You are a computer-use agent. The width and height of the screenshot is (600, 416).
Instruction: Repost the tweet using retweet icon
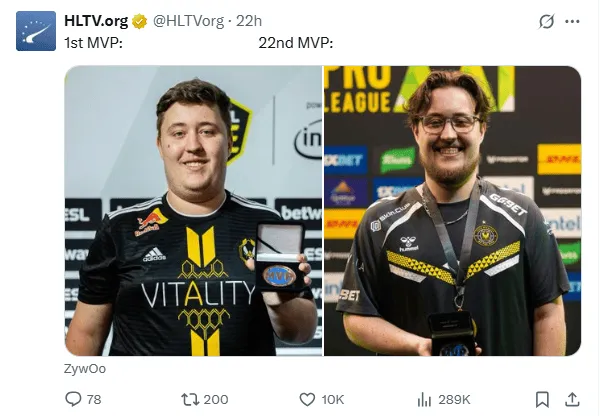pyautogui.click(x=190, y=400)
